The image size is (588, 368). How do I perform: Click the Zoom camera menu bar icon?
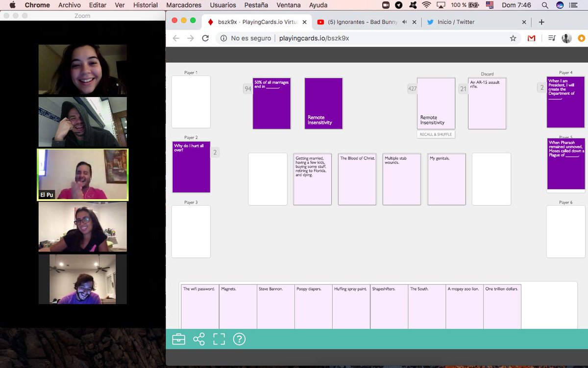[386, 5]
